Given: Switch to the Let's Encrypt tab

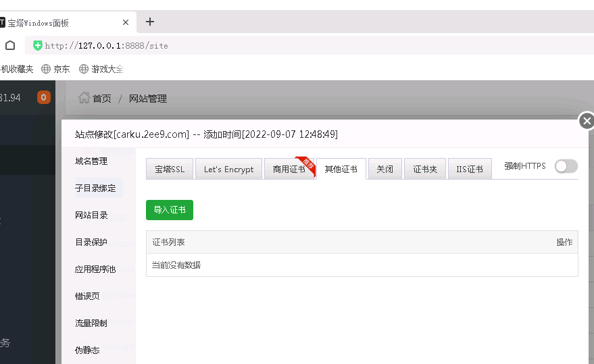Looking at the screenshot, I should click(228, 170).
